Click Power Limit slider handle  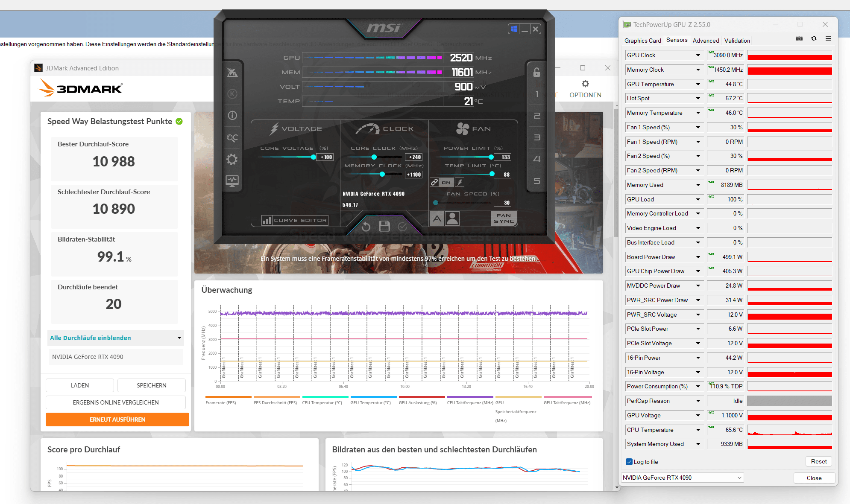click(x=491, y=157)
